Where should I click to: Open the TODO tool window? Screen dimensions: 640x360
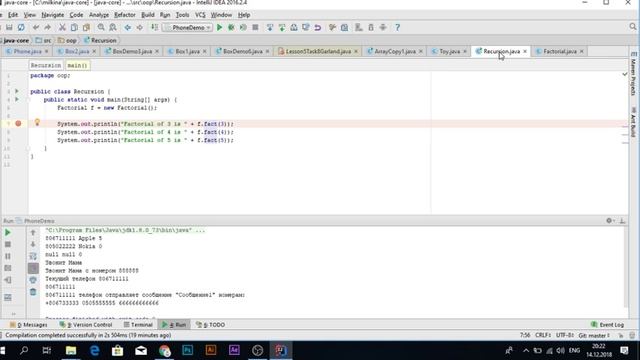[211, 324]
